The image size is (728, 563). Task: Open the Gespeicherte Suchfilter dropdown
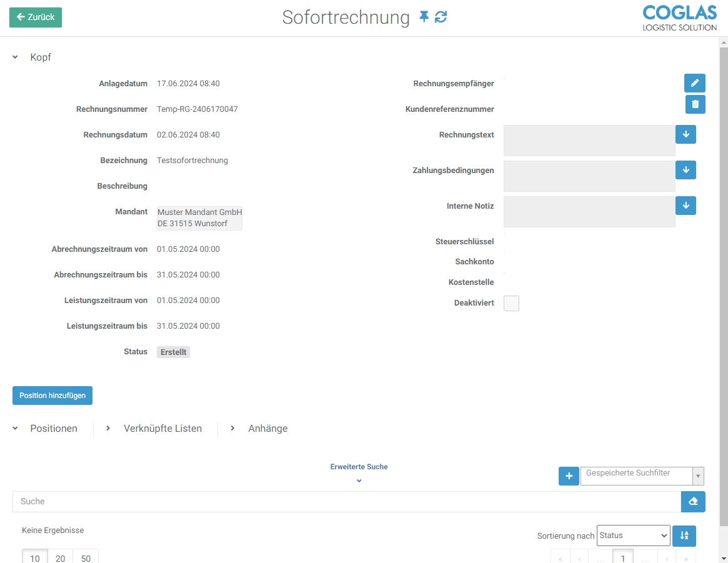[x=642, y=476]
